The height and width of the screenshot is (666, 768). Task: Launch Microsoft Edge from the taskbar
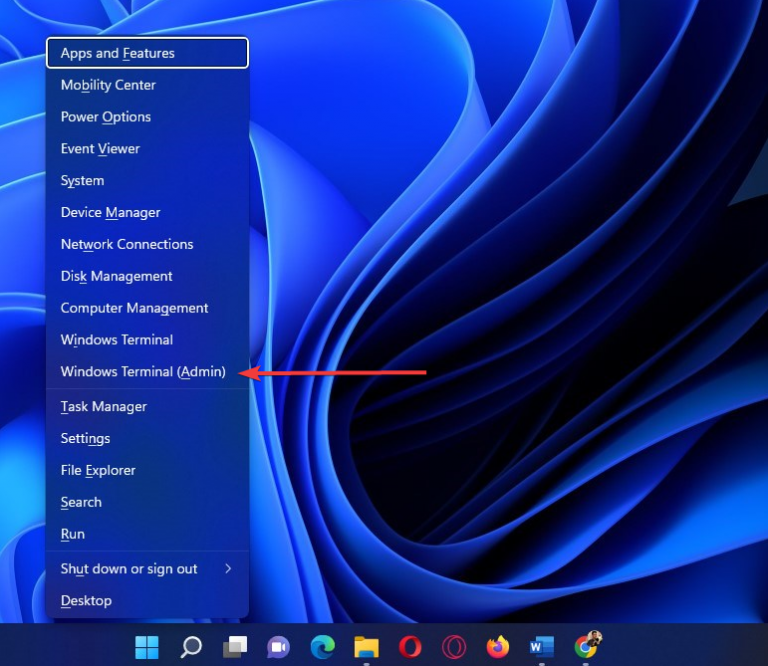322,647
